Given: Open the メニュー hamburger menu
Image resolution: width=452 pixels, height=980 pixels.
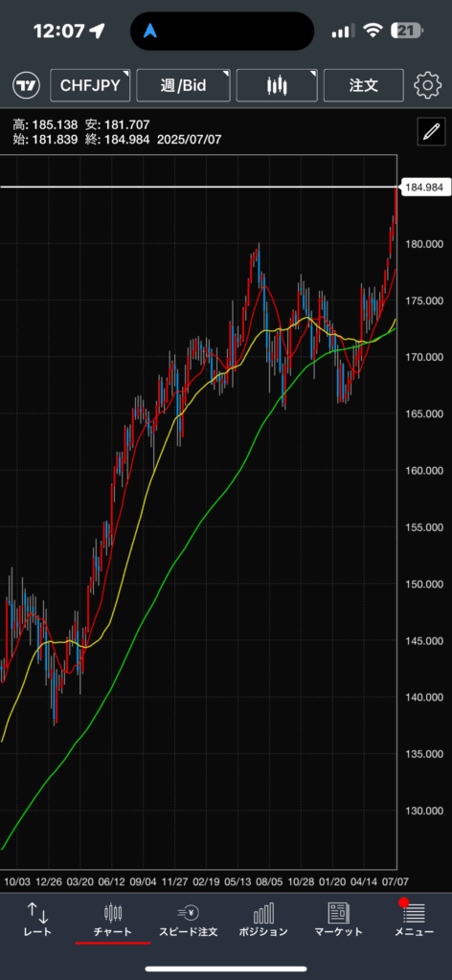Looking at the screenshot, I should pyautogui.click(x=414, y=920).
